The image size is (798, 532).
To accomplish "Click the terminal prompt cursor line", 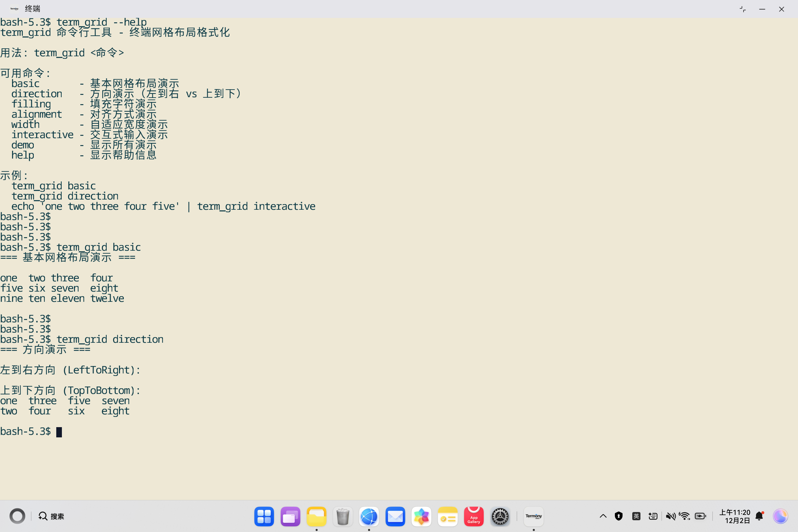I will (x=59, y=432).
